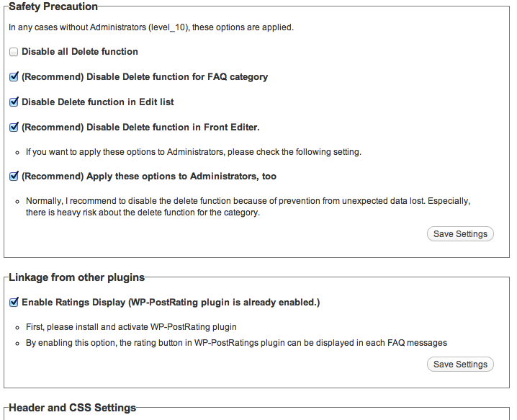Uncheck 'Disable Delete function in Front Editer' checkbox
This screenshot has width=517, height=420.
(x=14, y=128)
